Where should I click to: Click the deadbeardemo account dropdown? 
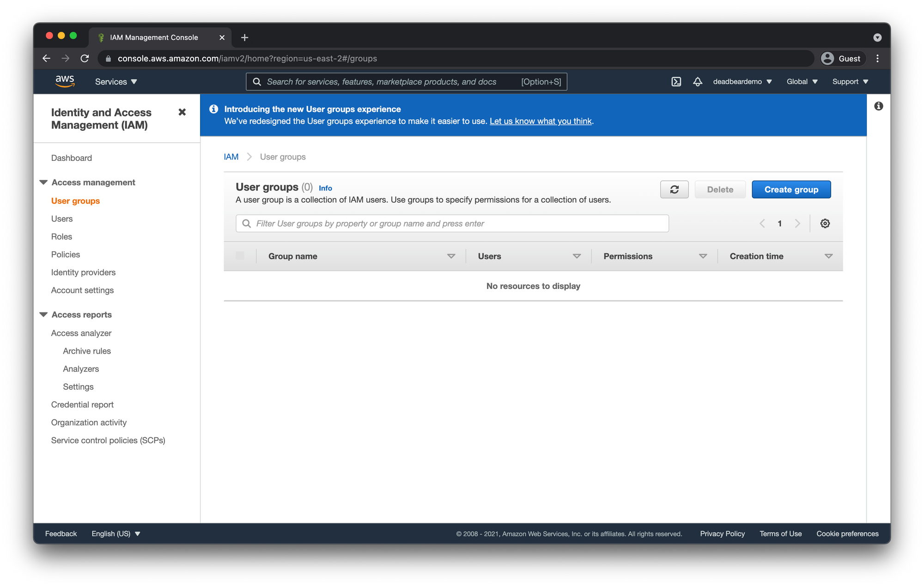pyautogui.click(x=741, y=81)
